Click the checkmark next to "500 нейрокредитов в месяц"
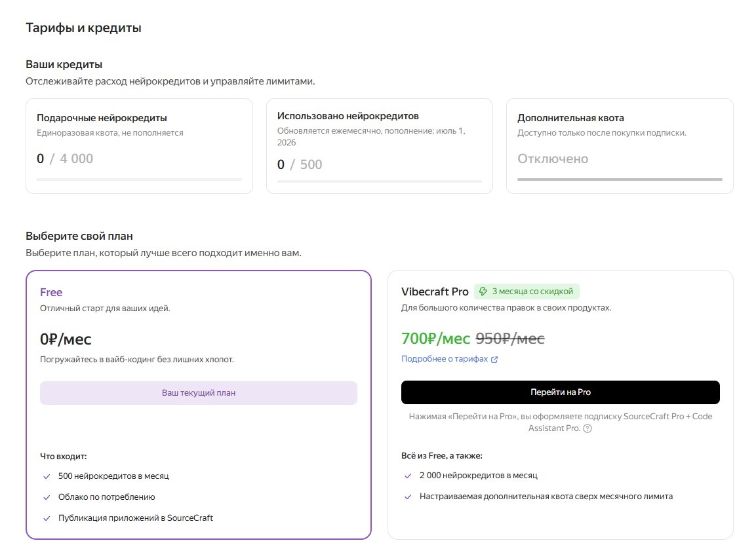 click(47, 477)
